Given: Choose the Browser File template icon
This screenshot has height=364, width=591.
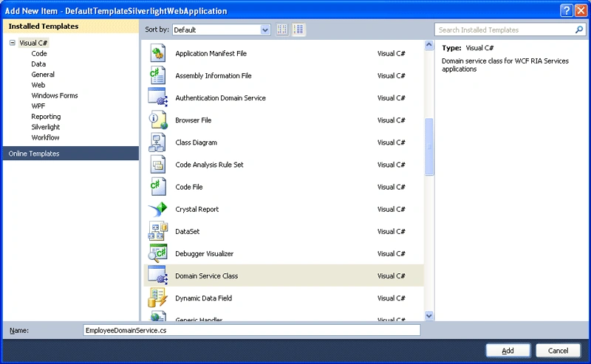Looking at the screenshot, I should coord(157,120).
